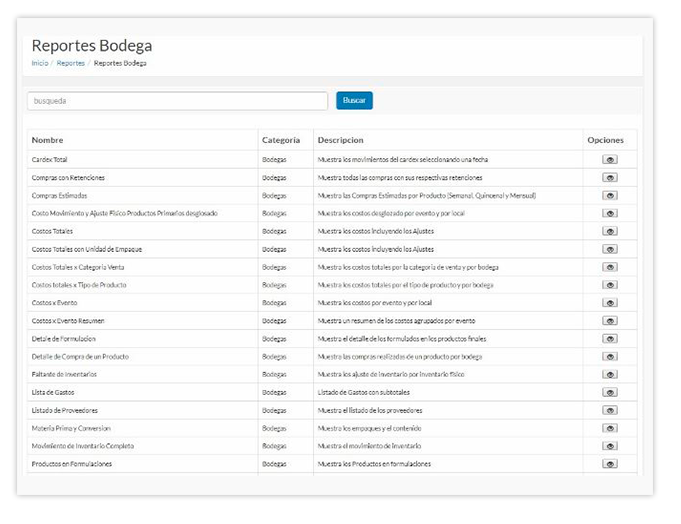View Costos x Evento report via eye icon
Screen dimensions: 681x524
609,303
